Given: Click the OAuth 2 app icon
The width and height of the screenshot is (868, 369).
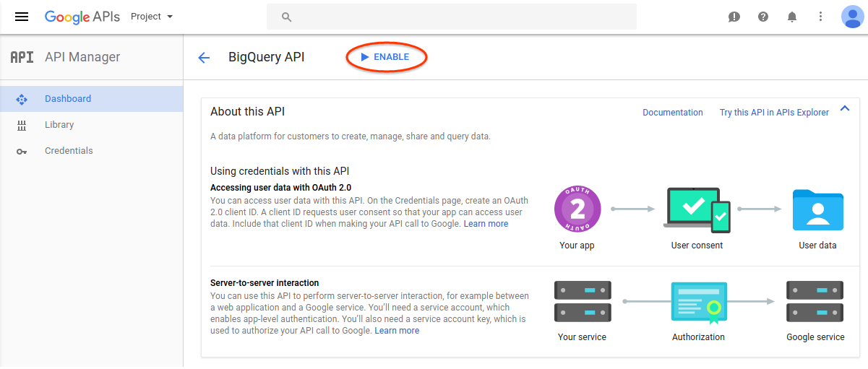Looking at the screenshot, I should click(577, 209).
